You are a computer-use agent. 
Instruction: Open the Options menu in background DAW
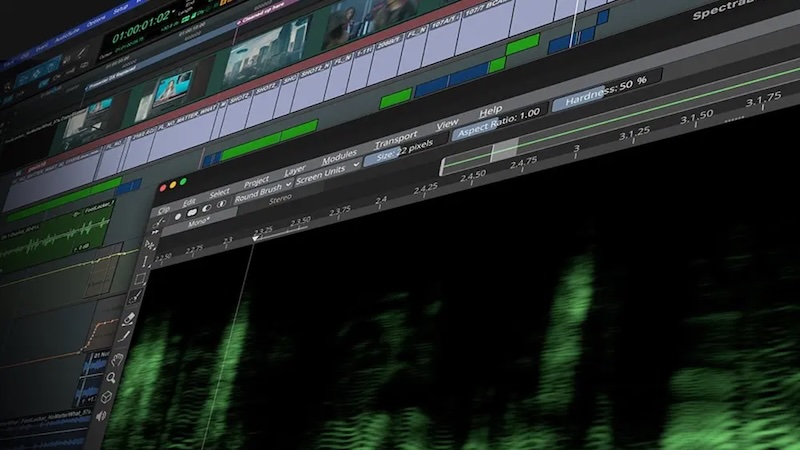pyautogui.click(x=95, y=21)
